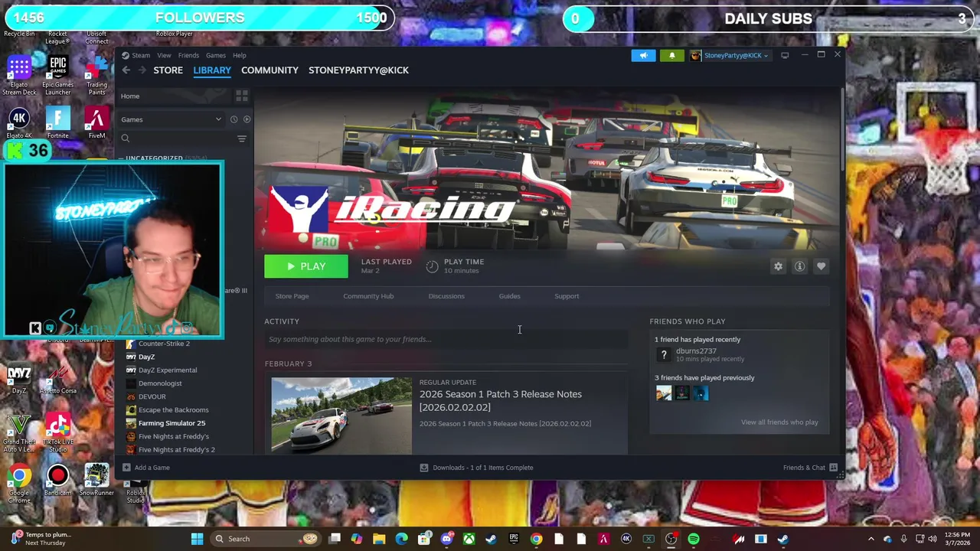Open Google Chrome from the taskbar
Screen dimensions: 980x551
click(536, 540)
